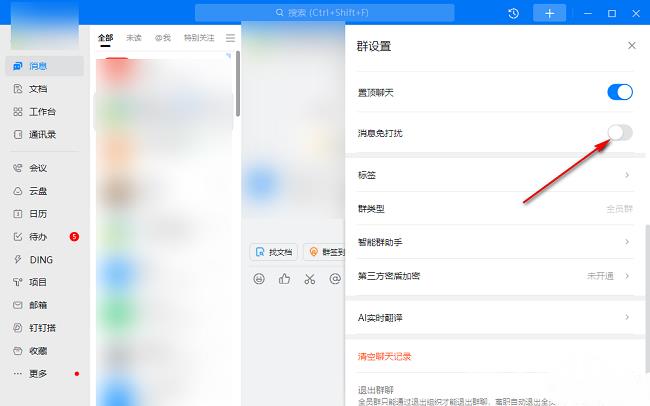Click the history clock icon in title bar
Screen dimensions: 650x406
[513, 13]
